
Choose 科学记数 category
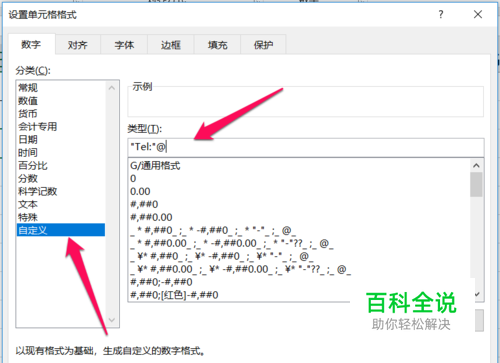61,192
